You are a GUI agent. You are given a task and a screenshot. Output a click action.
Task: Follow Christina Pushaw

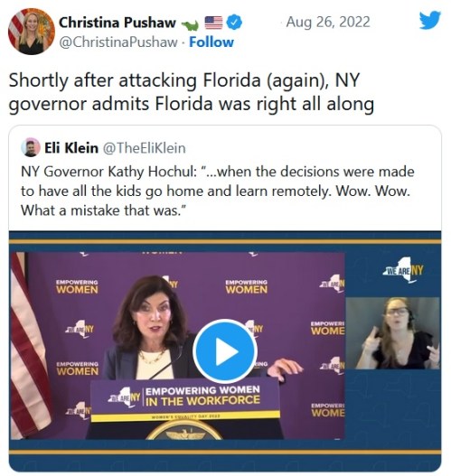[211, 42]
